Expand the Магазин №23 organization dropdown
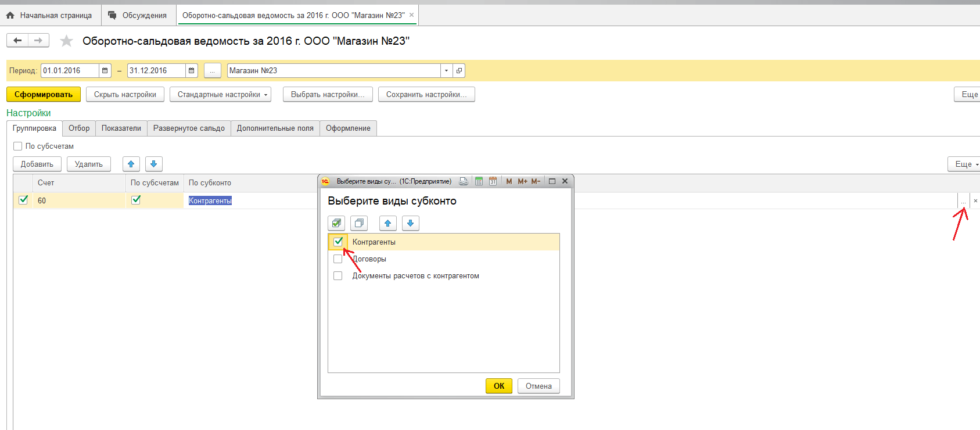The image size is (980, 430). (446, 71)
